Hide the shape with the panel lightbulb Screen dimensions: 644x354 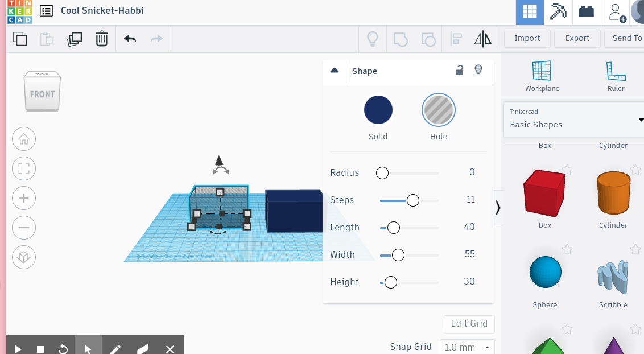click(478, 70)
